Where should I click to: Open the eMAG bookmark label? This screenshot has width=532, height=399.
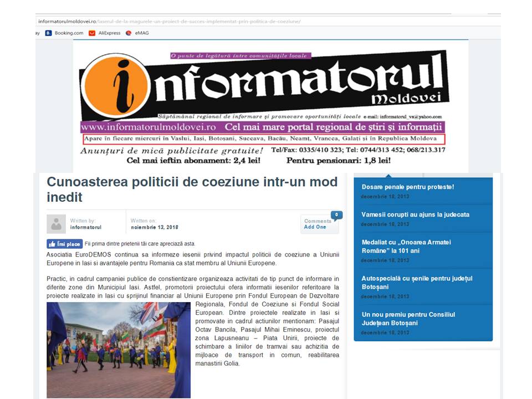point(142,33)
